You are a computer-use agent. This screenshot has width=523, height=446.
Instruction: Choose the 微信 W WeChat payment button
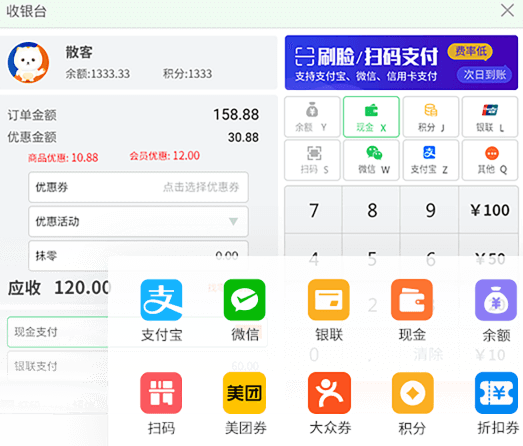(x=371, y=160)
